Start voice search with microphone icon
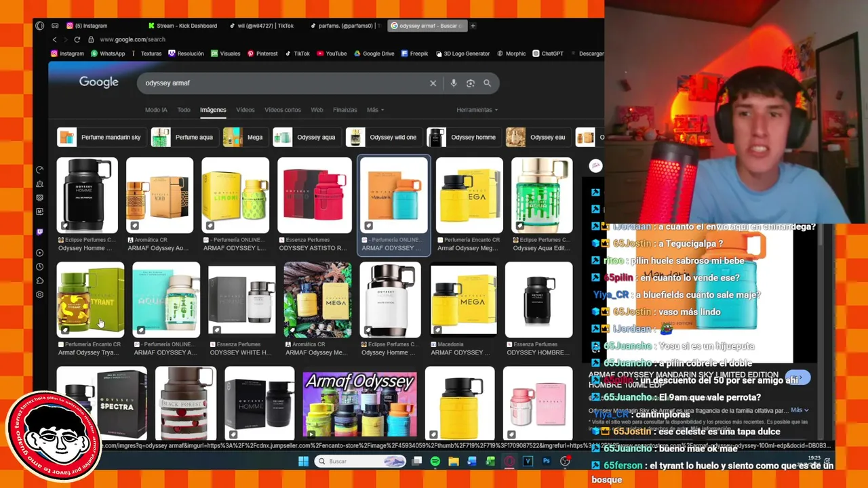868x488 pixels. coord(454,83)
